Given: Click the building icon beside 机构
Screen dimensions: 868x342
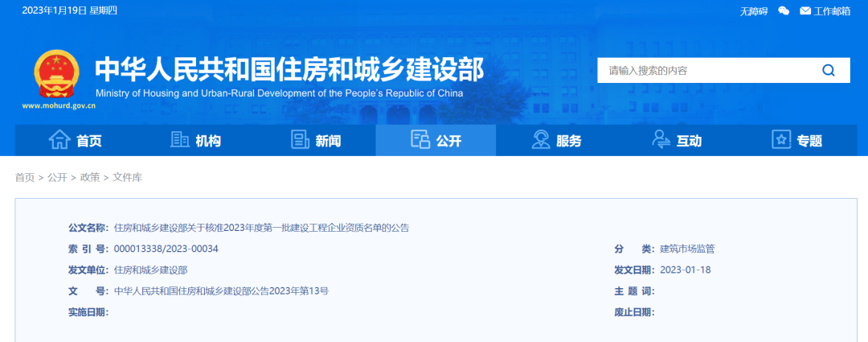Looking at the screenshot, I should tap(179, 140).
